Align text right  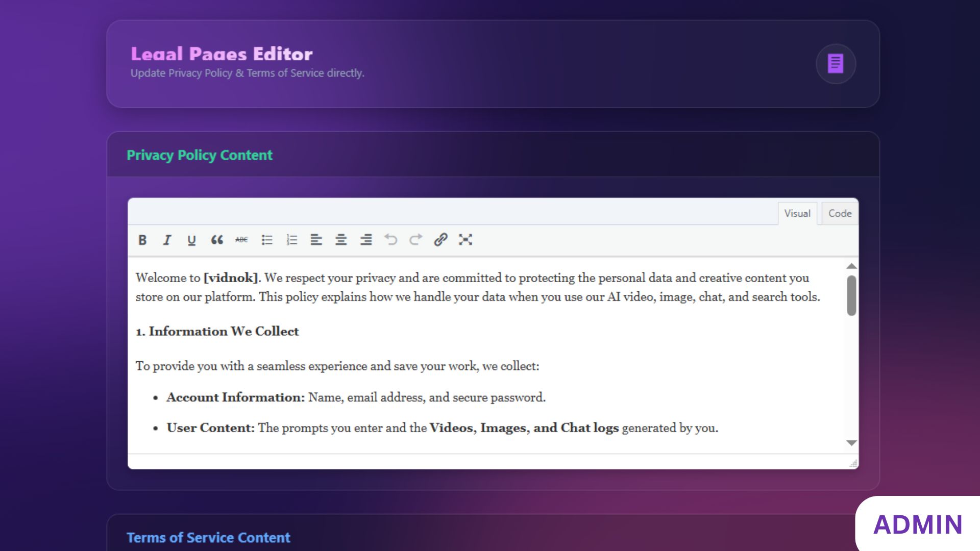[x=366, y=240]
